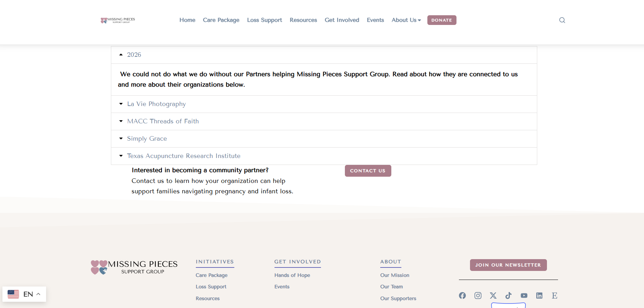
Task: Open the YouTube social icon
Action: point(524,296)
